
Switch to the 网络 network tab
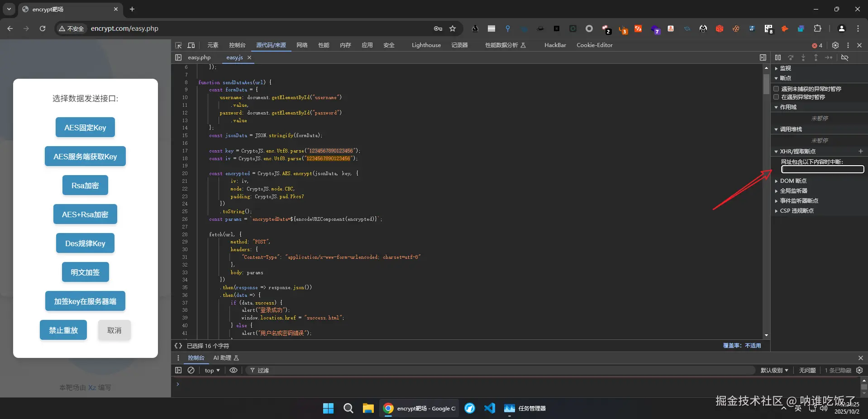click(x=302, y=45)
